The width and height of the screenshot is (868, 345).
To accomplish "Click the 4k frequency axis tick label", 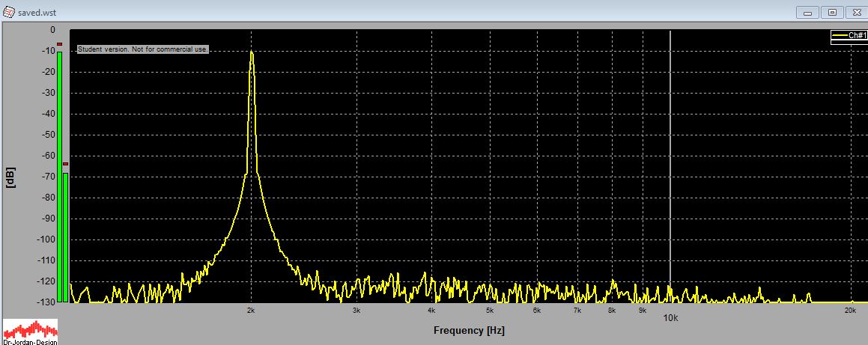I will click(431, 311).
